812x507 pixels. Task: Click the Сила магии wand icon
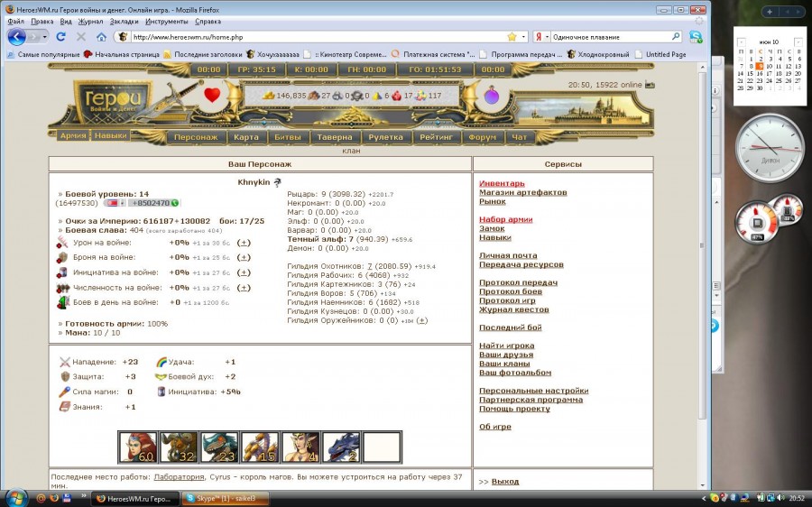[x=65, y=392]
